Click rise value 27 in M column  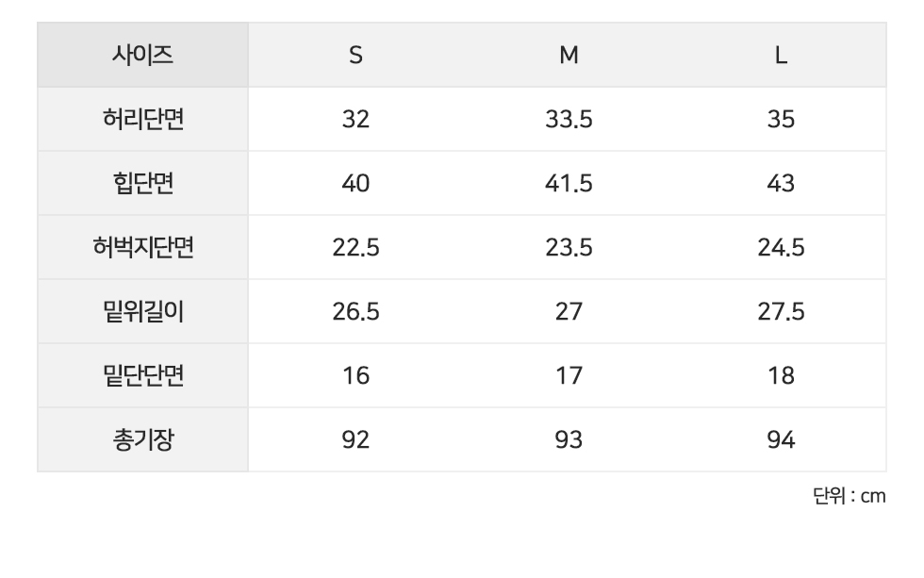(x=569, y=311)
